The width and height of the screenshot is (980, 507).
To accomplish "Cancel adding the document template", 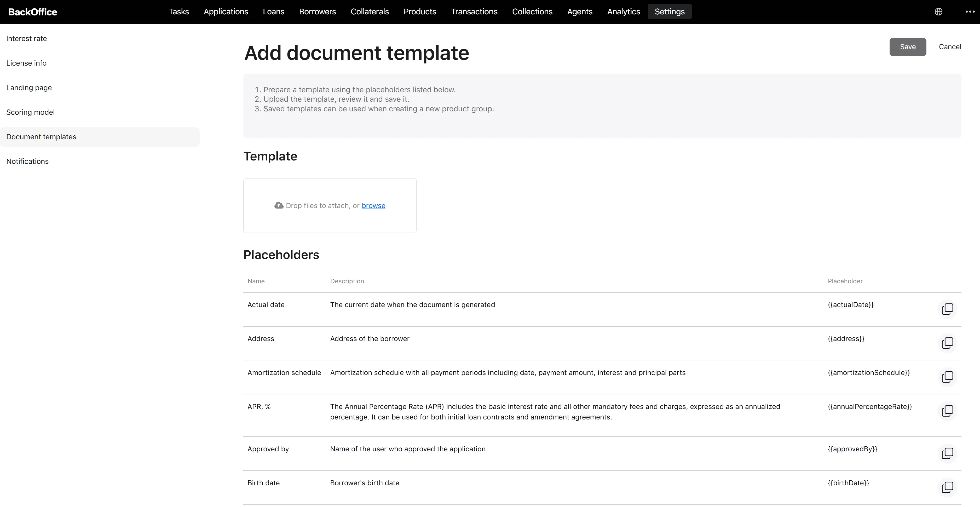I will (x=950, y=47).
